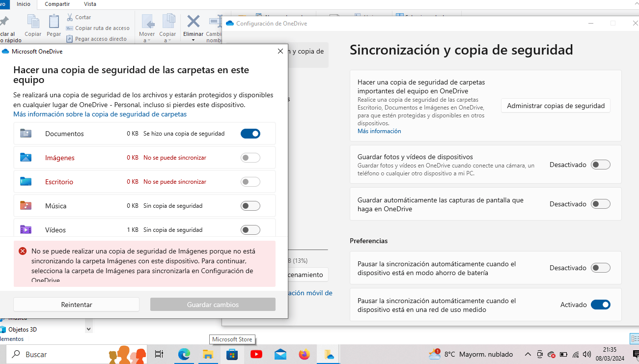Click OneDrive folder icon on the taskbar

tap(329, 354)
